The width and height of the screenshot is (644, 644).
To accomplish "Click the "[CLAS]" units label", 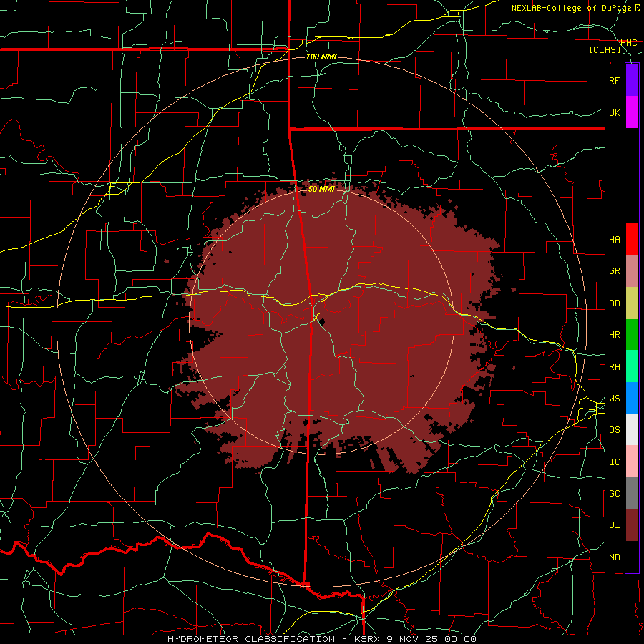I will (605, 49).
